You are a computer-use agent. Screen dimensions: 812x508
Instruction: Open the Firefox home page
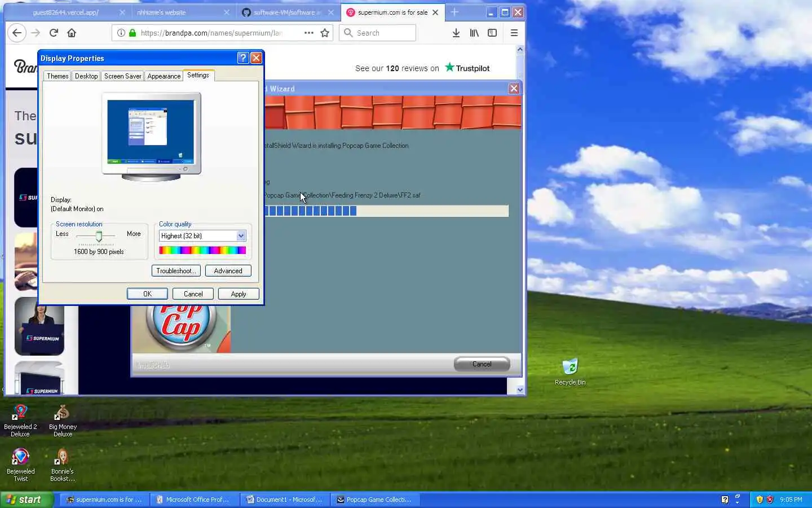click(72, 33)
